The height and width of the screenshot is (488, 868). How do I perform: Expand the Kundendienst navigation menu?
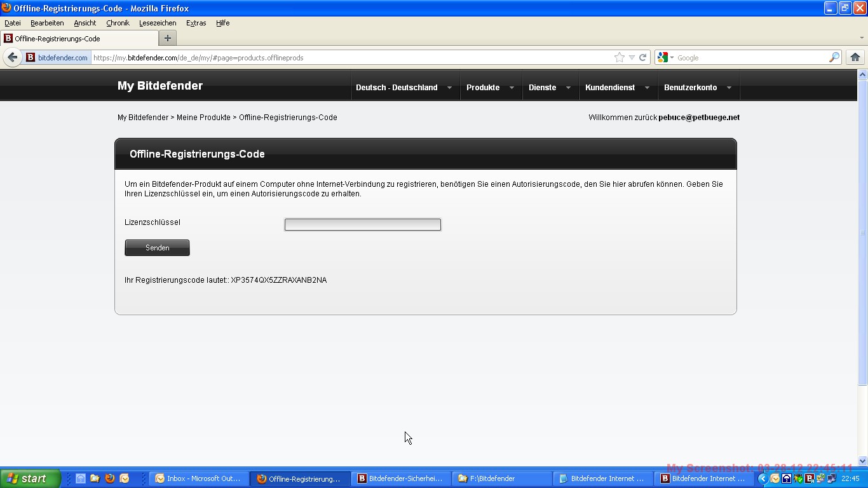coord(618,87)
